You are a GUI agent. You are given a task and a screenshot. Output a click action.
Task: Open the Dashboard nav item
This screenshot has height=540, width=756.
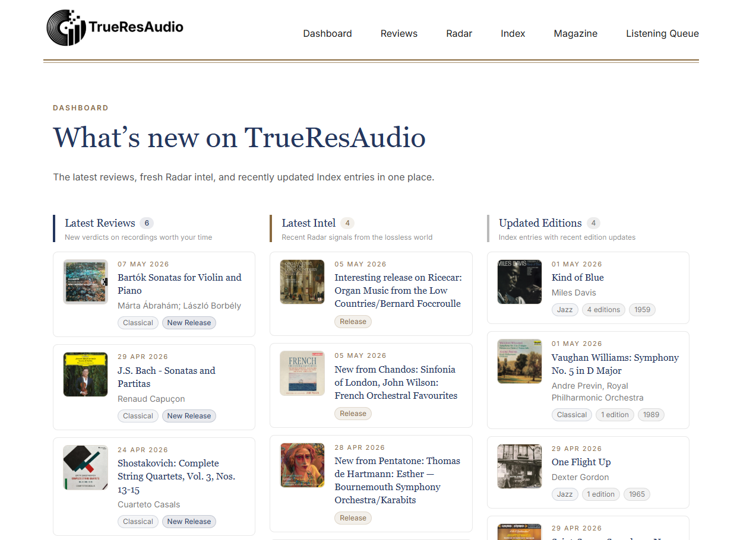tap(327, 34)
